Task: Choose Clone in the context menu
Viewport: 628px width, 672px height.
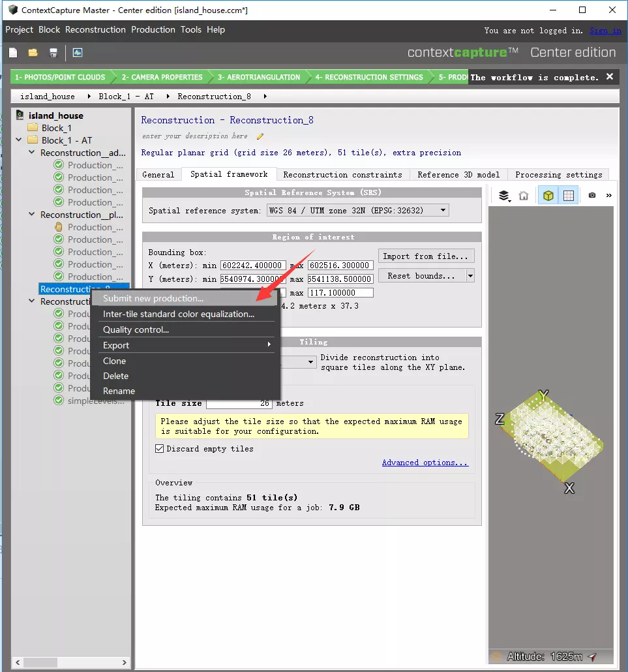Action: [185, 361]
